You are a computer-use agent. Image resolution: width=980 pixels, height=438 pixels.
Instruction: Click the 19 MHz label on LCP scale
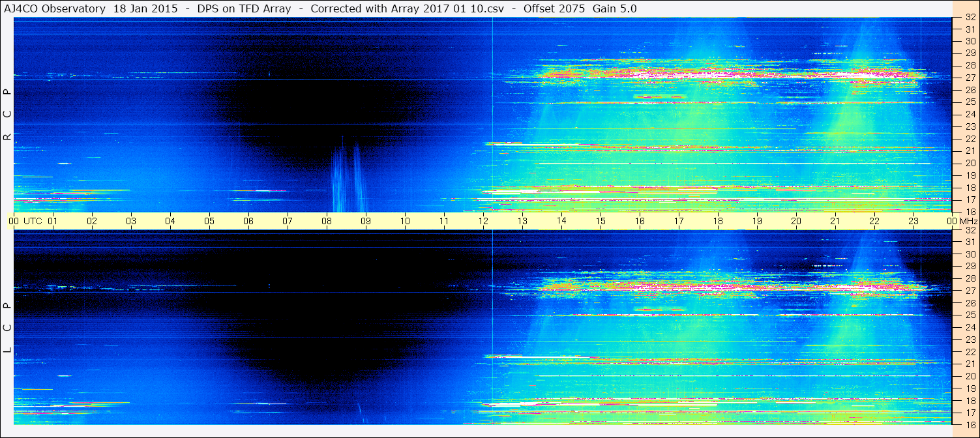(x=970, y=388)
